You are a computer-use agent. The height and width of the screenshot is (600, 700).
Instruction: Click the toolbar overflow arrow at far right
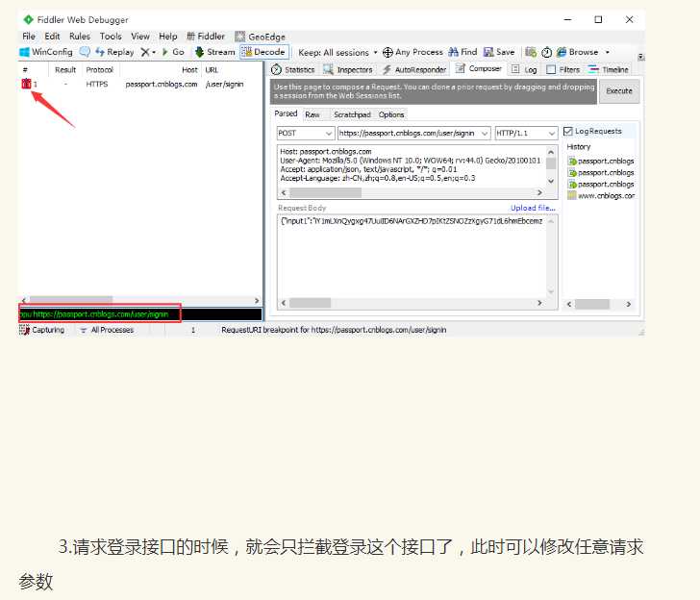(640, 57)
